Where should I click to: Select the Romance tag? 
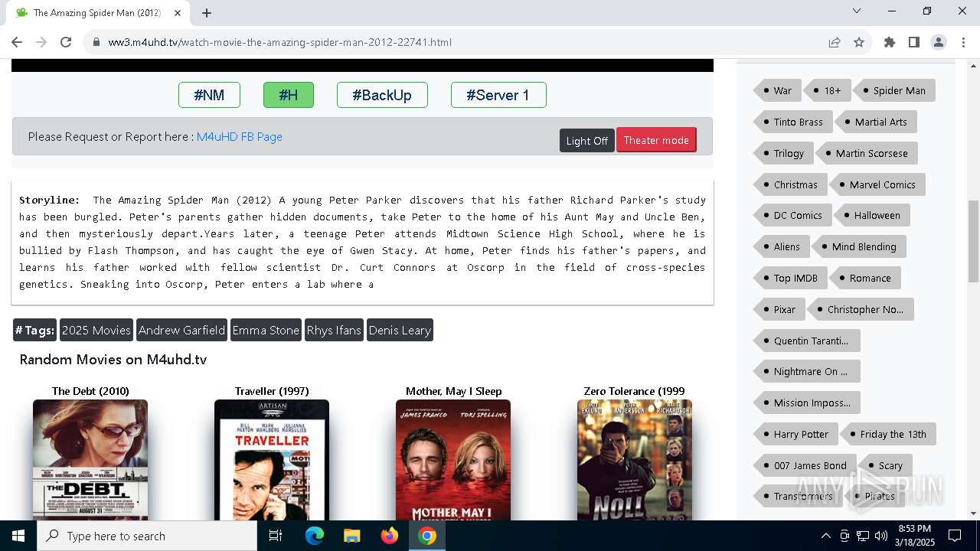[x=865, y=278]
